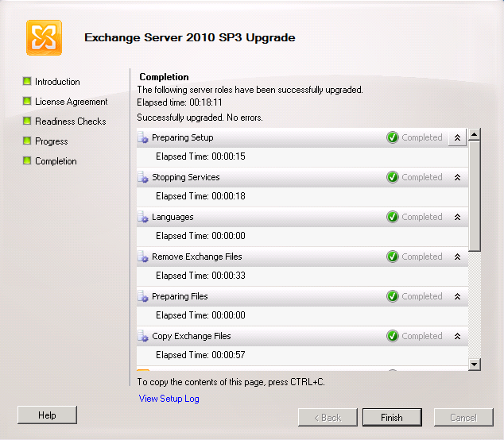Select the Introduction step in sidebar
Screen dimensions: 504x440
57,82
